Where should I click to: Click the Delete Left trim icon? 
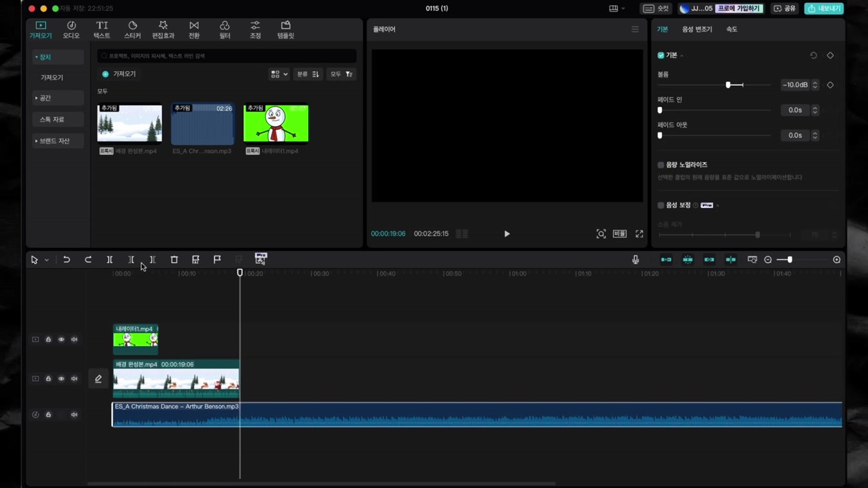pyautogui.click(x=131, y=259)
